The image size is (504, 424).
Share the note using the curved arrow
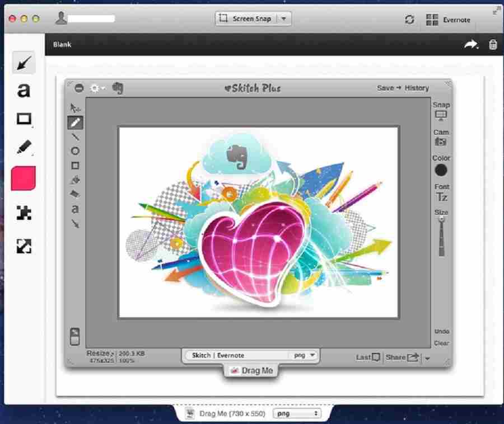[x=471, y=44]
